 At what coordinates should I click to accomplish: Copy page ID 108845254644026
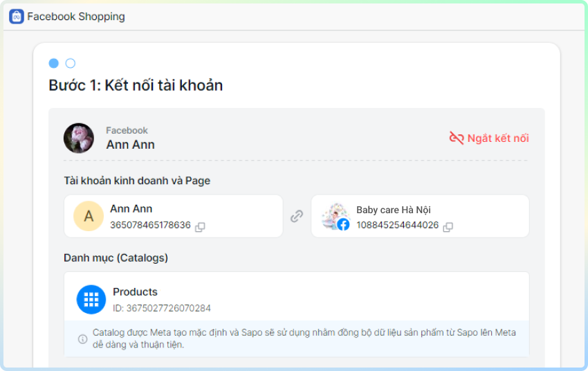[x=448, y=226]
